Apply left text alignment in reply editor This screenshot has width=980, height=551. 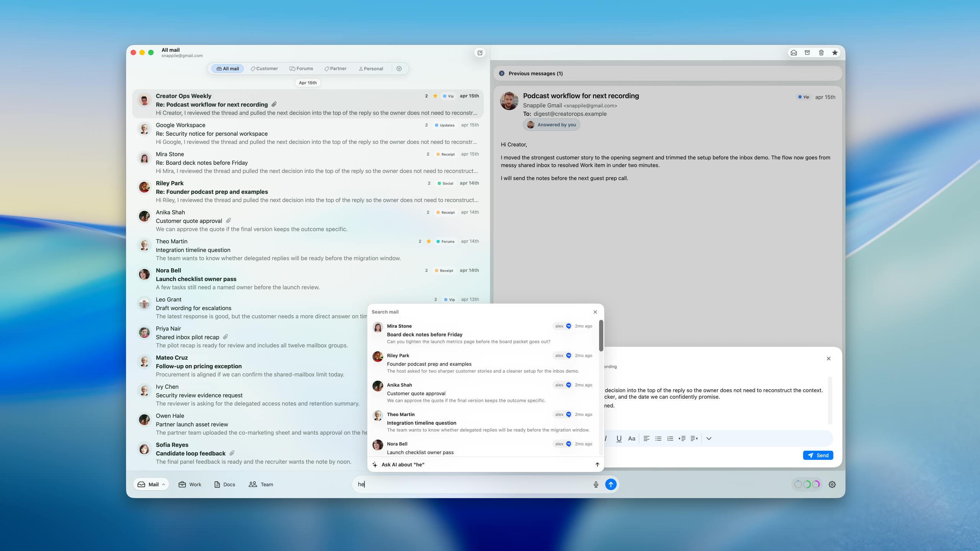[646, 439]
